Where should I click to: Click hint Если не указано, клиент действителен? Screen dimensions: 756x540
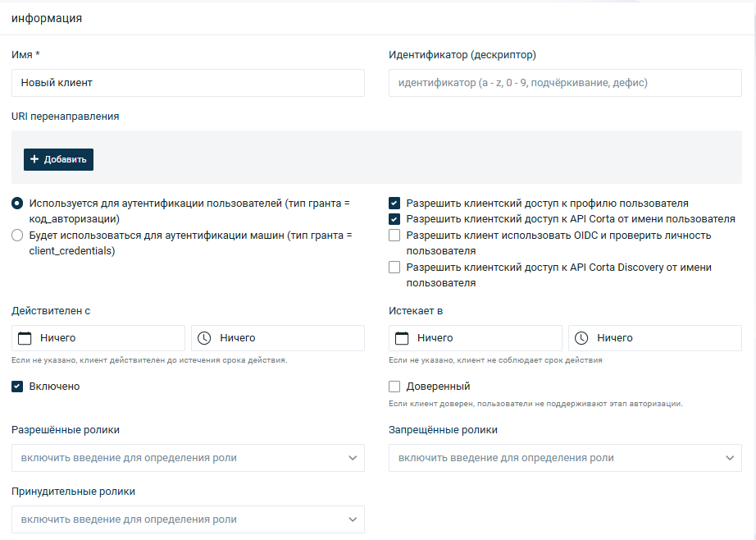[x=149, y=360]
